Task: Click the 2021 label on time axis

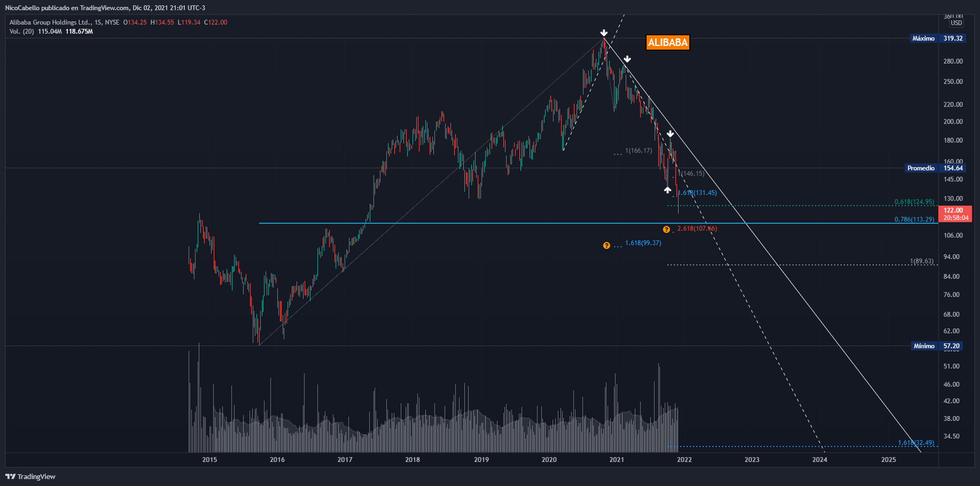Action: coord(617,460)
